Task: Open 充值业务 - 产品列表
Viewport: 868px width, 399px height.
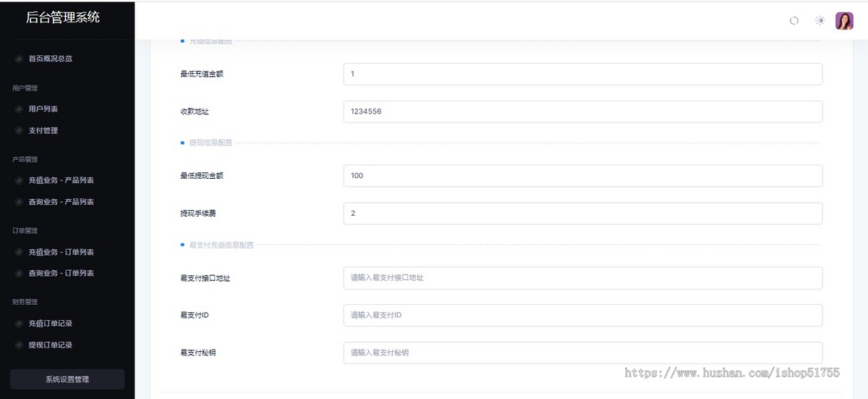Action: coord(61,180)
